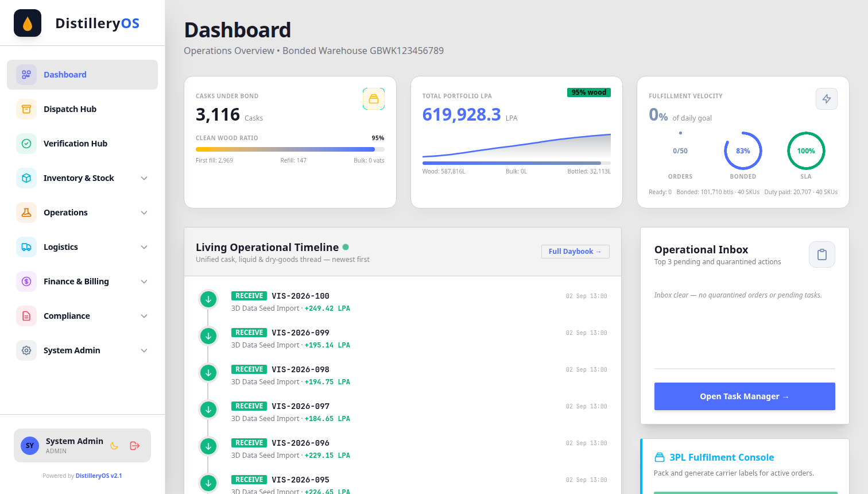868x494 pixels.
Task: Click the 95% wood green badge
Action: 589,92
